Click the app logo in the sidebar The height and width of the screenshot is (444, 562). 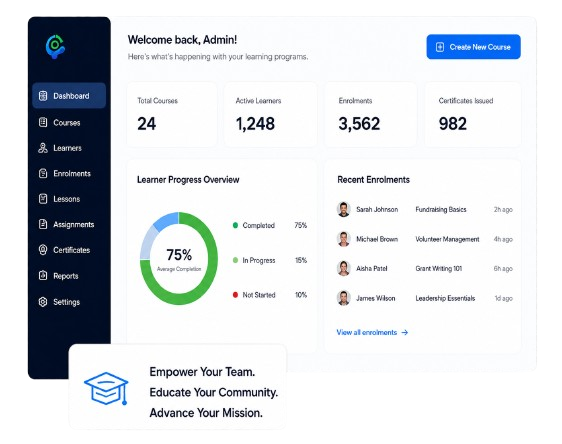[x=55, y=47]
